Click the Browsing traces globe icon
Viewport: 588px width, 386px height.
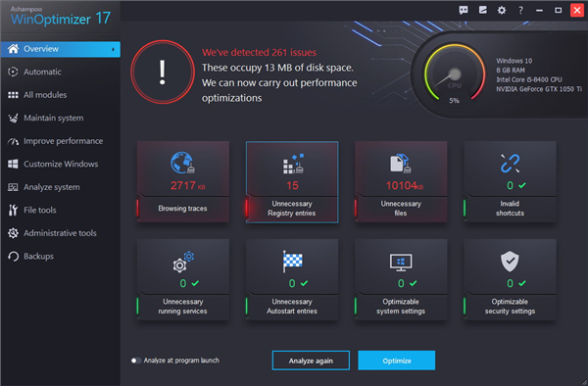click(182, 163)
